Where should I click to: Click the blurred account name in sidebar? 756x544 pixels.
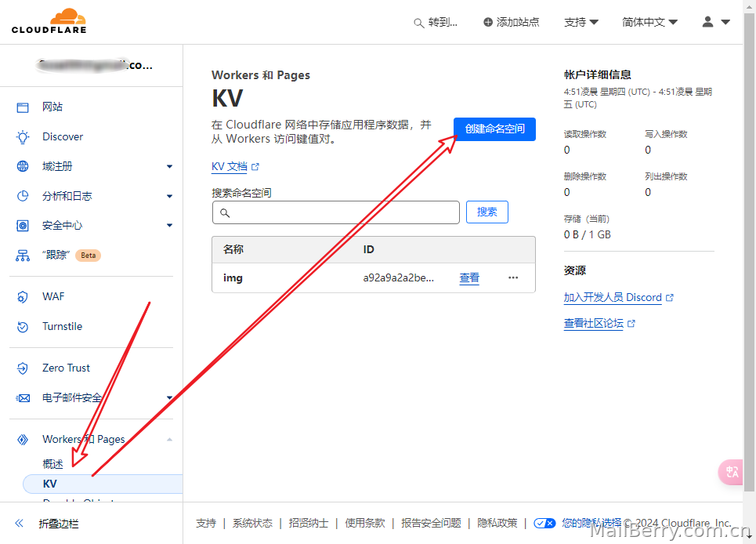pyautogui.click(x=94, y=66)
